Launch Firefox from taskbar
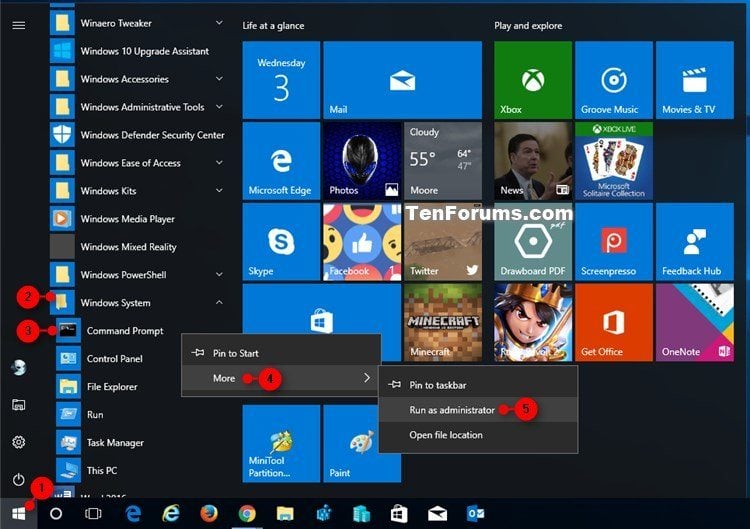 coord(209,514)
